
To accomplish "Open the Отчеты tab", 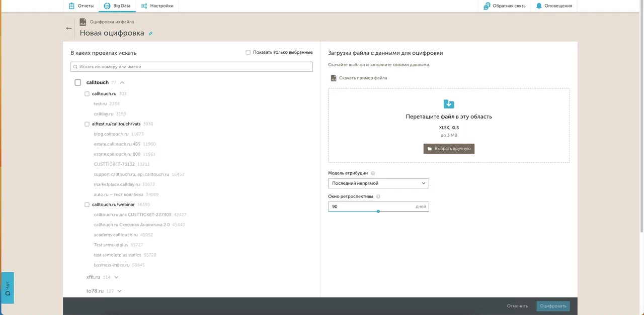I will point(81,6).
